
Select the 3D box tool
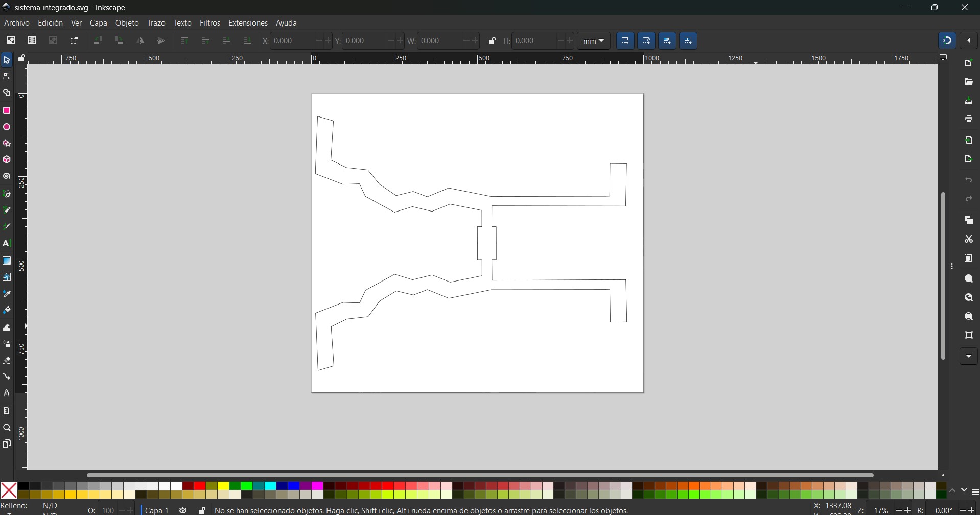(7, 160)
